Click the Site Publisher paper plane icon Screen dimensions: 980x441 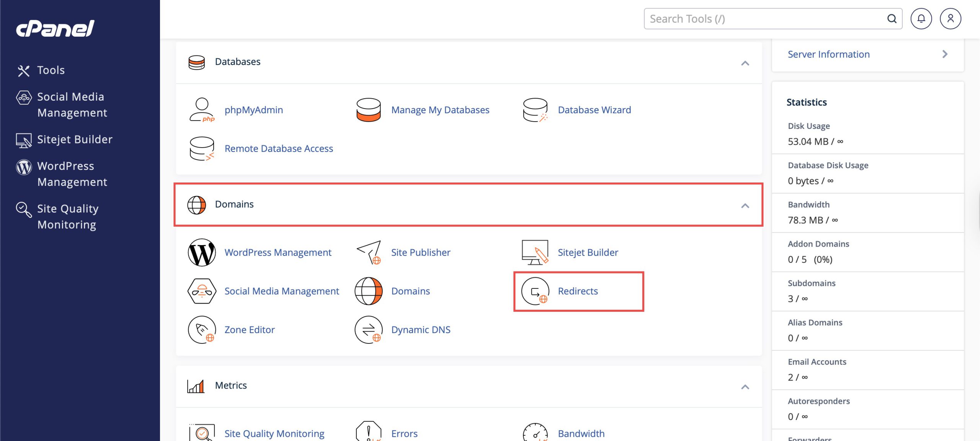(368, 252)
